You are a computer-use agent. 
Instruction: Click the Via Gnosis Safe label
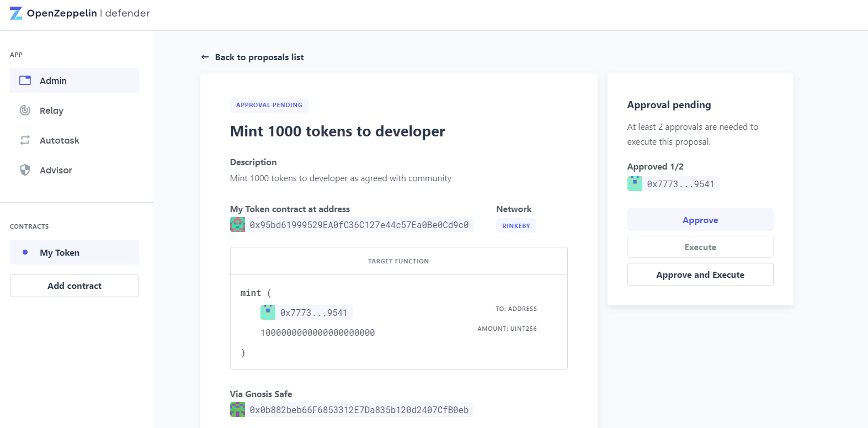261,394
